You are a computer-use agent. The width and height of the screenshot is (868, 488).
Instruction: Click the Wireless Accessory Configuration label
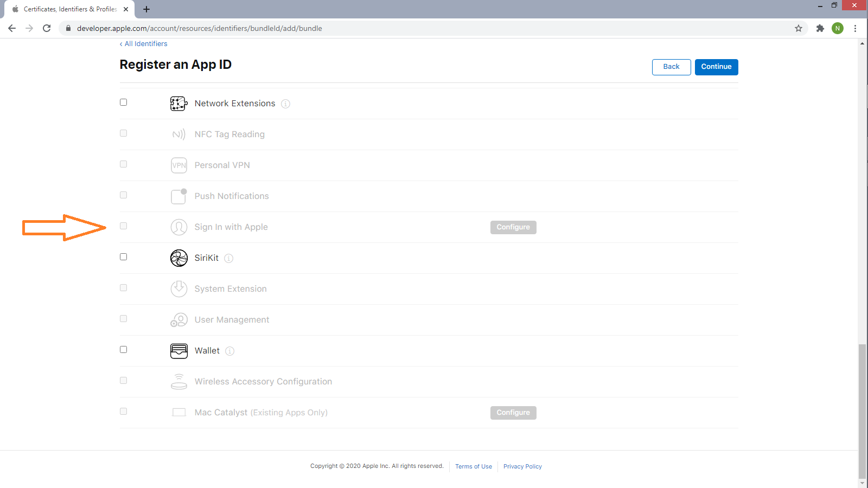tap(263, 382)
